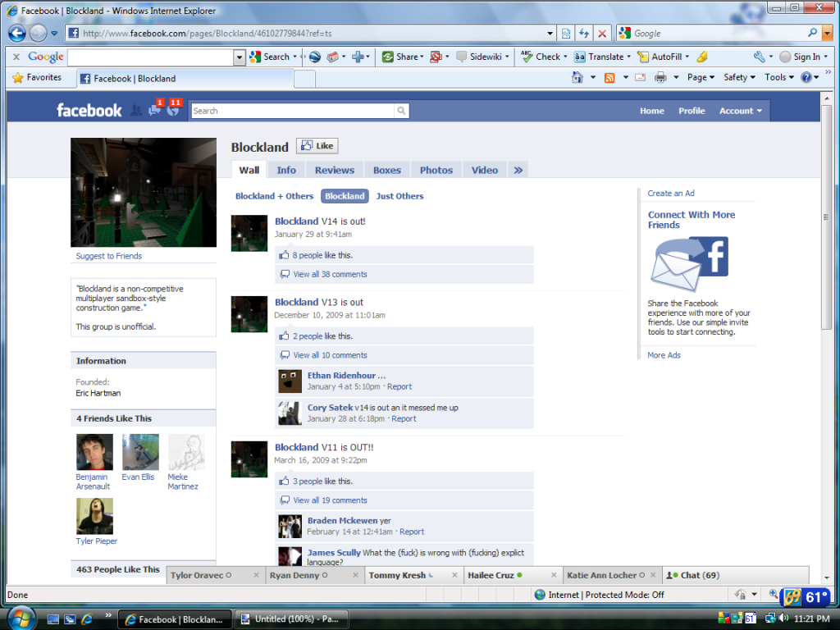The image size is (840, 630).
Task: Open the address bar history dropdown arrow
Action: pos(550,33)
